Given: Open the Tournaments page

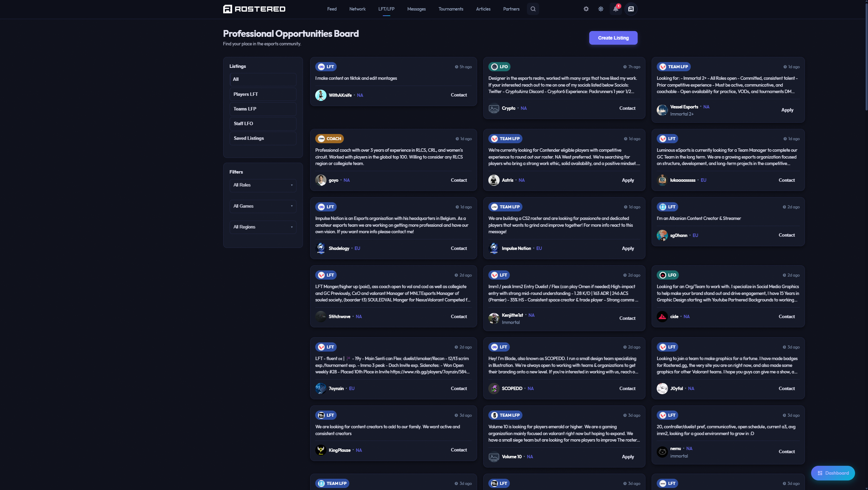Looking at the screenshot, I should [451, 9].
